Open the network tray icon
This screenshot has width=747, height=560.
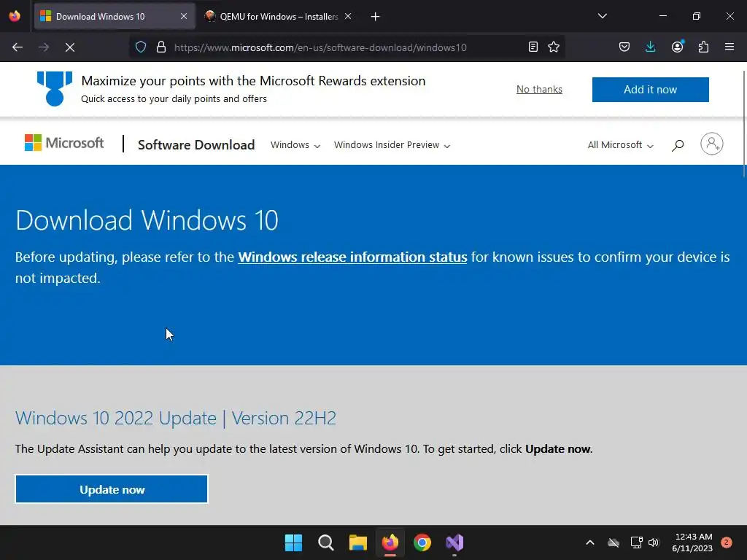(x=636, y=542)
